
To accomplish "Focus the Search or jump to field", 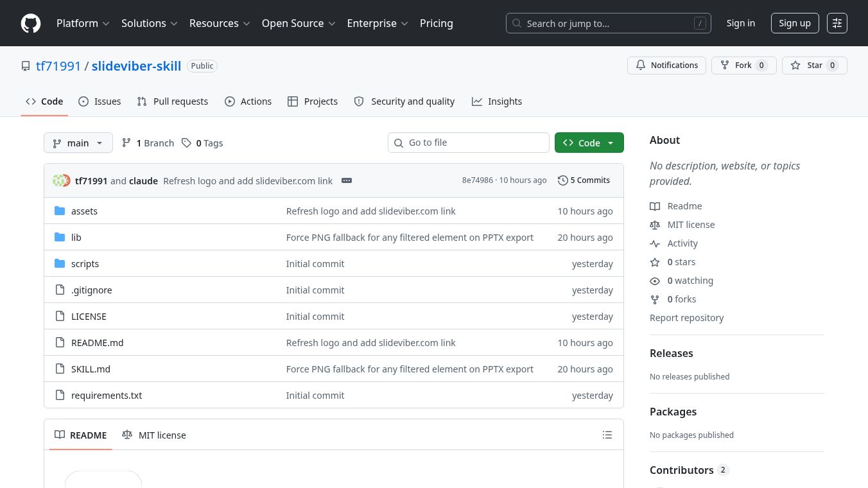I will click(x=609, y=23).
